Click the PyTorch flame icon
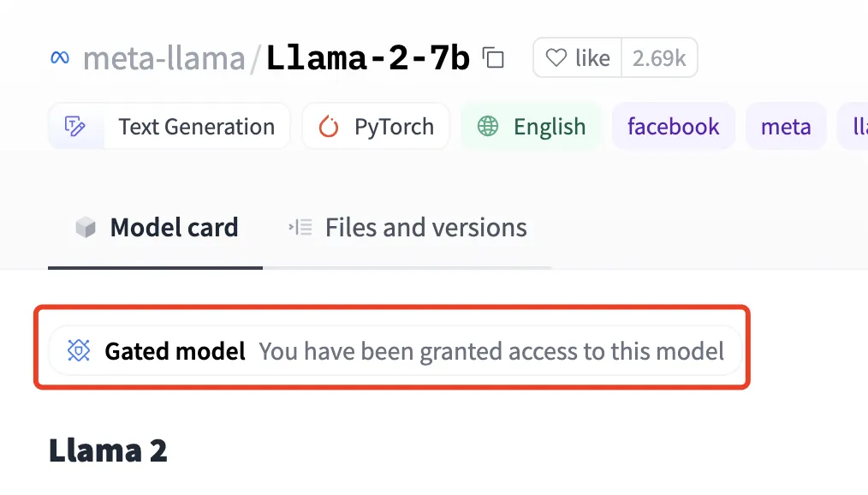868x495 pixels. (328, 127)
